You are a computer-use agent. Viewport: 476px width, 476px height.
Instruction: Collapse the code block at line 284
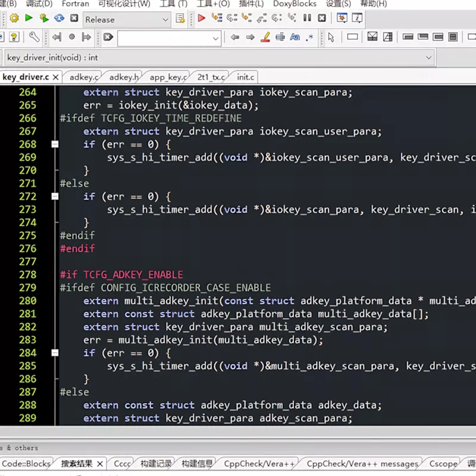(55, 353)
